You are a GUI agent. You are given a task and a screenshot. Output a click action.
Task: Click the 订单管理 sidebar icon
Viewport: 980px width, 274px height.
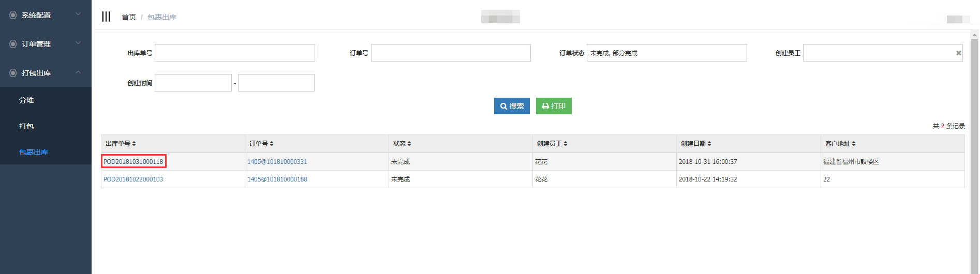[x=13, y=44]
